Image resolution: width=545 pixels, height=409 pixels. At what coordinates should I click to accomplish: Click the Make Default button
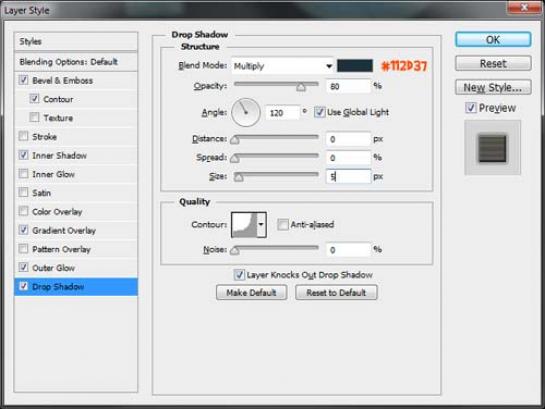tap(251, 293)
